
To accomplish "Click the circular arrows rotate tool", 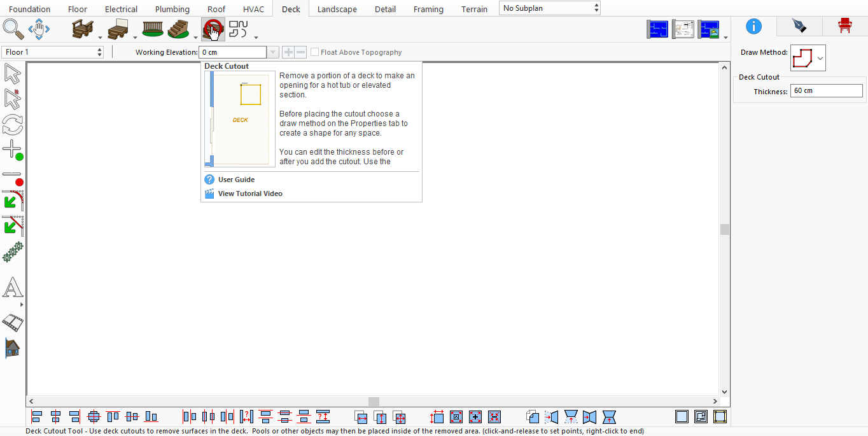I will pos(13,125).
